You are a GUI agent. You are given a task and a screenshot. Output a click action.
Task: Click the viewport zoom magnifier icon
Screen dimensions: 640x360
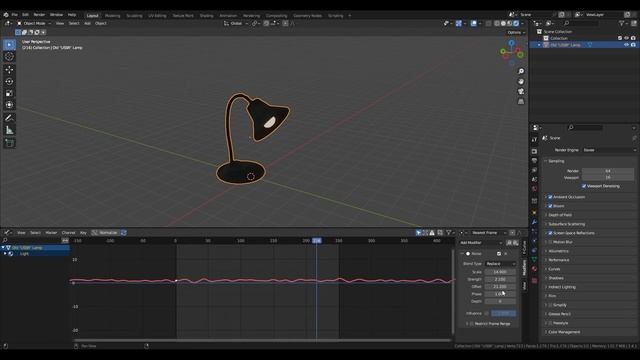pyautogui.click(x=521, y=71)
